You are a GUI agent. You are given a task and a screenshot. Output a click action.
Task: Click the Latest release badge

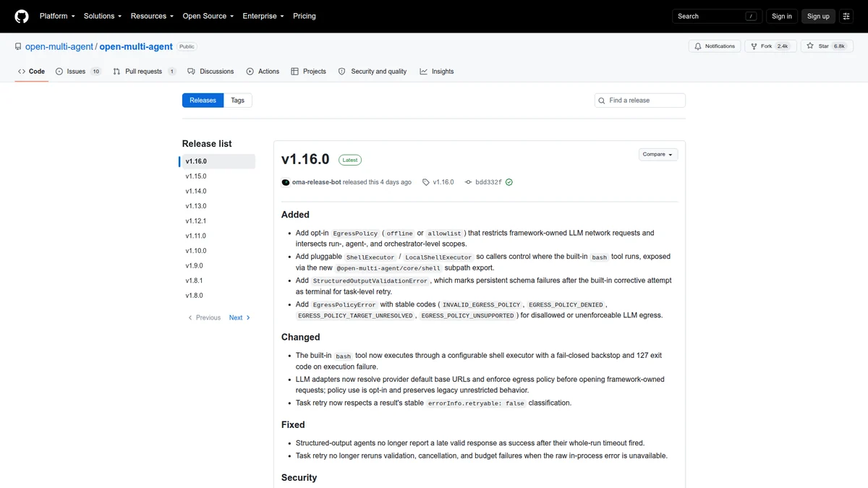pos(350,160)
